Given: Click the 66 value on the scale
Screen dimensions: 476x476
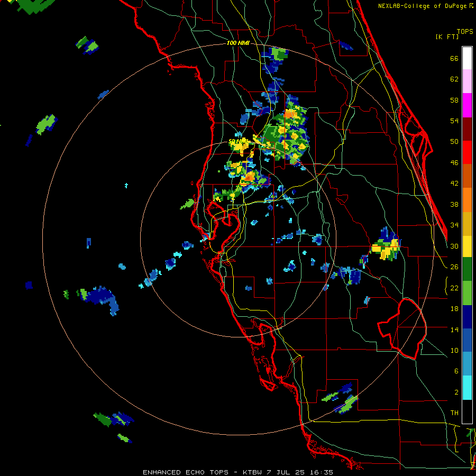Looking at the screenshot, I should (x=454, y=58).
